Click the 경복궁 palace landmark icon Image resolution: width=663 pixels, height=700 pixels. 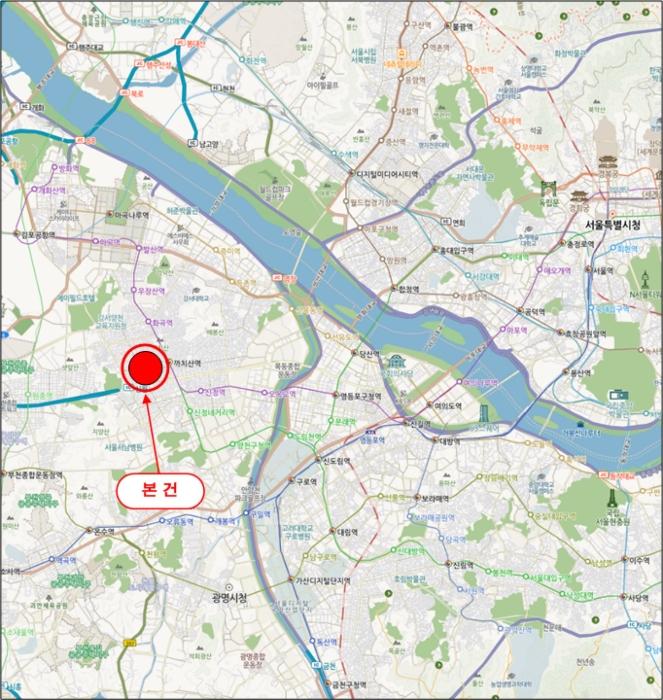click(x=607, y=162)
